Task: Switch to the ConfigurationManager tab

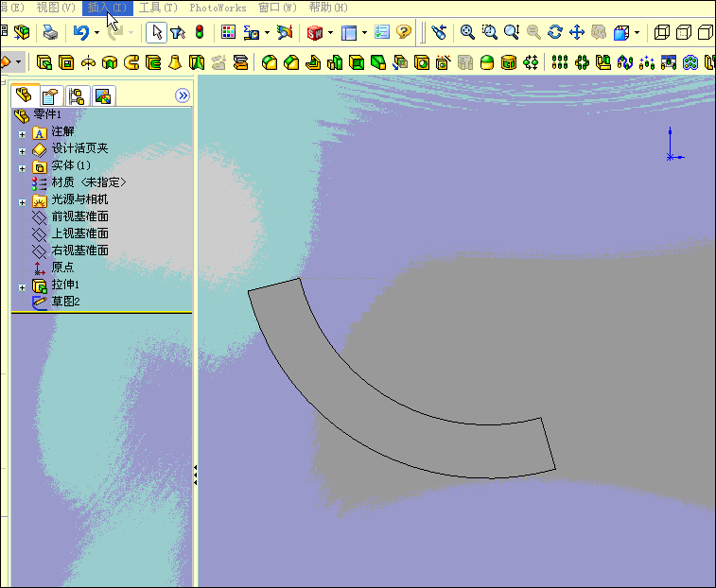Action: [78, 95]
